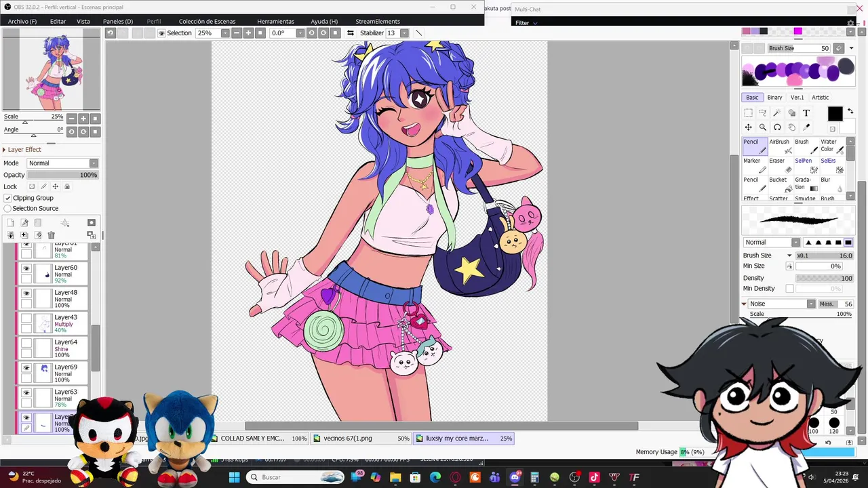
Task: Swap foreground and background colors
Action: [x=850, y=112]
